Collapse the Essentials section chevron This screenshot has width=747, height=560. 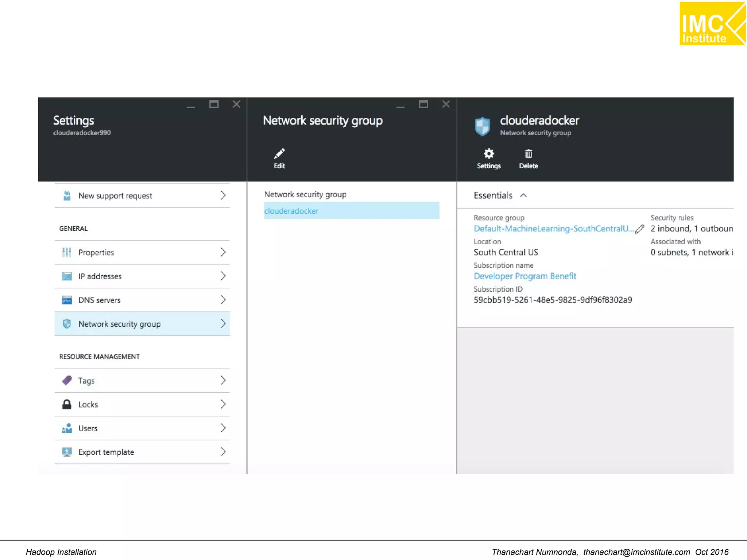pyautogui.click(x=523, y=195)
